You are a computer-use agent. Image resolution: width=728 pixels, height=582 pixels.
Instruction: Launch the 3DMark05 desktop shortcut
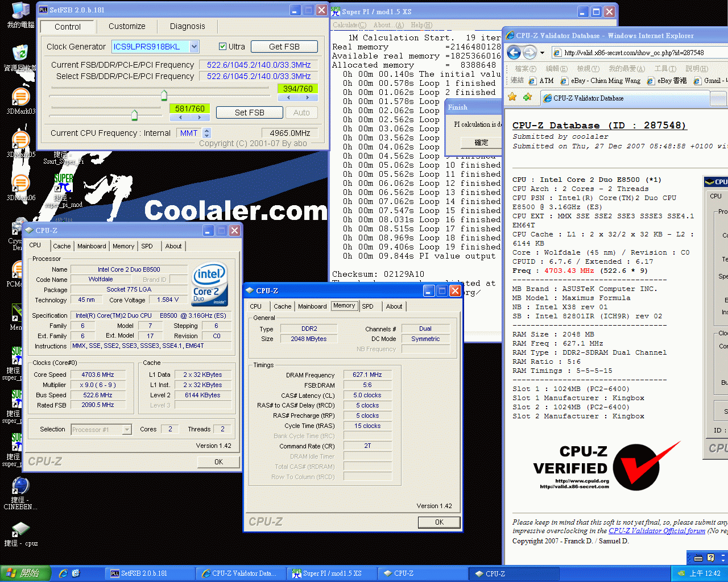tap(20, 144)
